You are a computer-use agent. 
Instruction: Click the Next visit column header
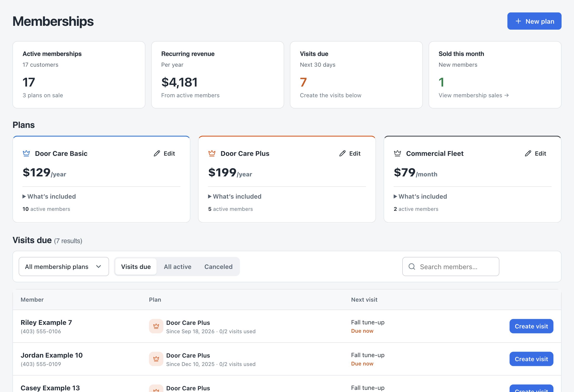pos(364,300)
